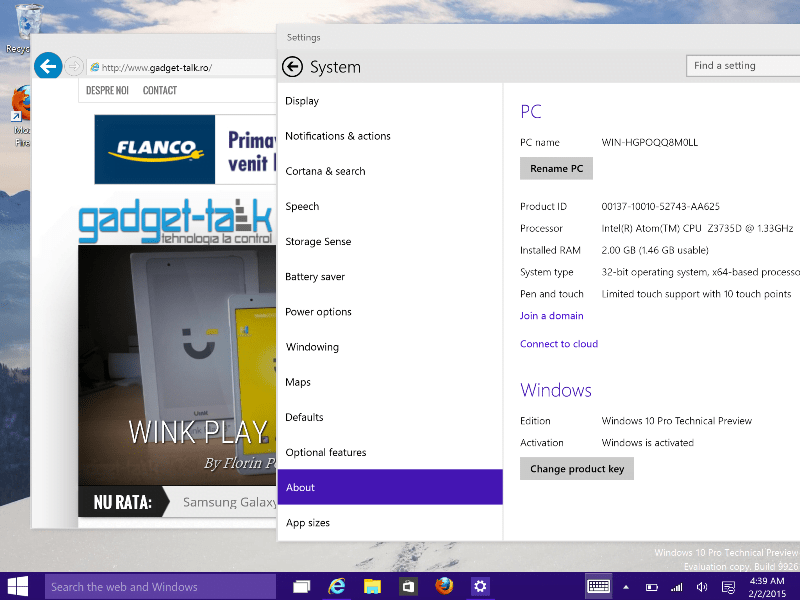
Task: Click the Rename PC button
Action: [x=556, y=168]
